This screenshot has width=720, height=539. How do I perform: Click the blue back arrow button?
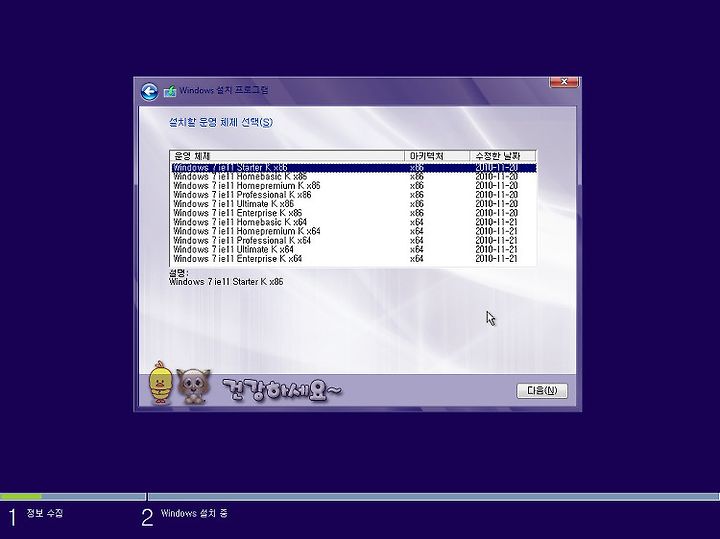[x=149, y=91]
